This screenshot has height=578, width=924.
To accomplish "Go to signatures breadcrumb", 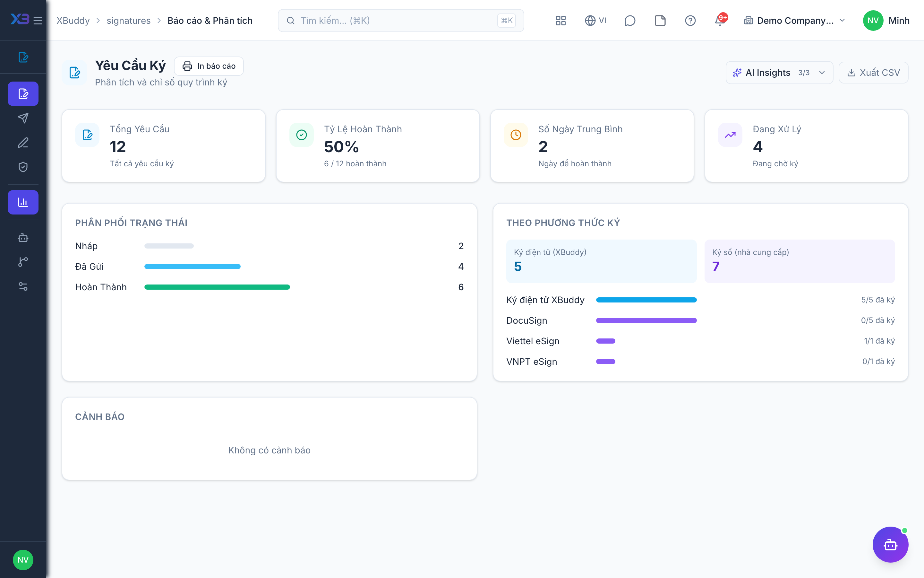I will click(x=128, y=21).
